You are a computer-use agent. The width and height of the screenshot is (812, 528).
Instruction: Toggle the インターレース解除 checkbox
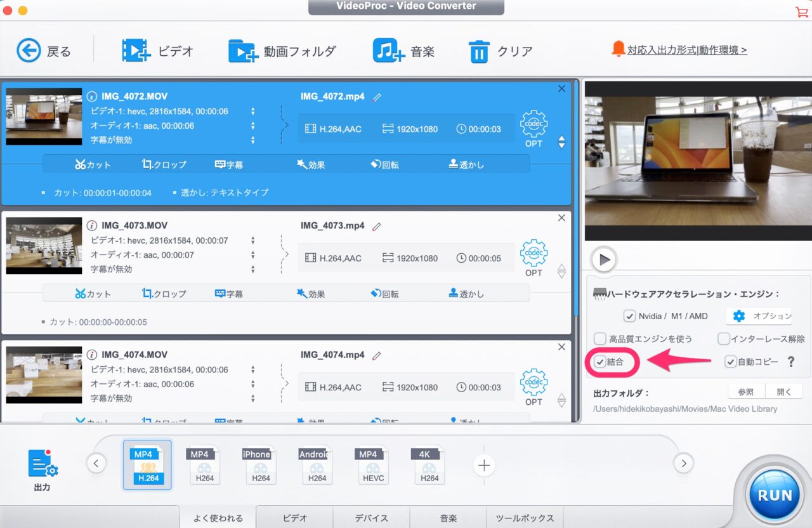[724, 339]
